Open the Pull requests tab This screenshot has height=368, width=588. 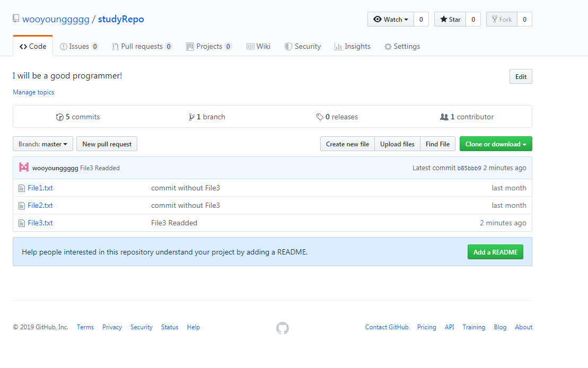142,47
